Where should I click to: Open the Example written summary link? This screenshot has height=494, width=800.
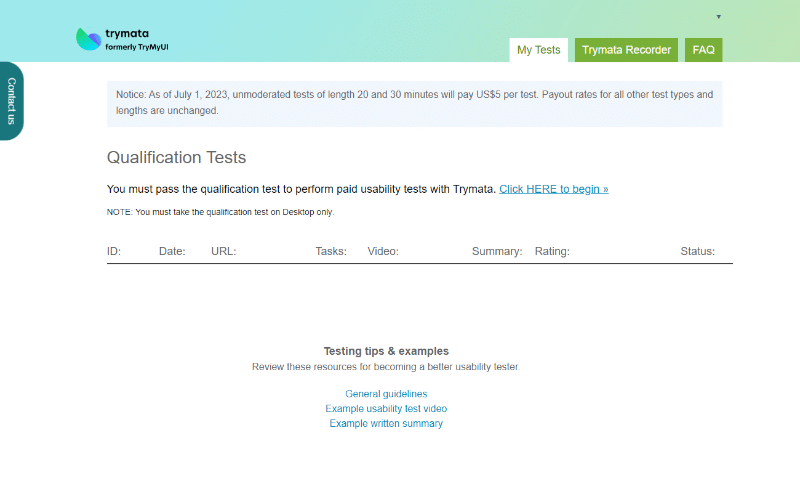[386, 424]
